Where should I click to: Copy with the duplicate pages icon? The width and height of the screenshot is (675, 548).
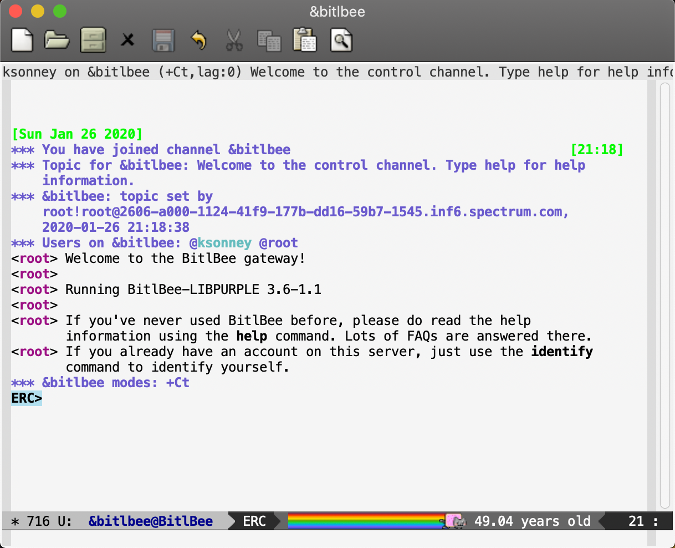[x=268, y=40]
